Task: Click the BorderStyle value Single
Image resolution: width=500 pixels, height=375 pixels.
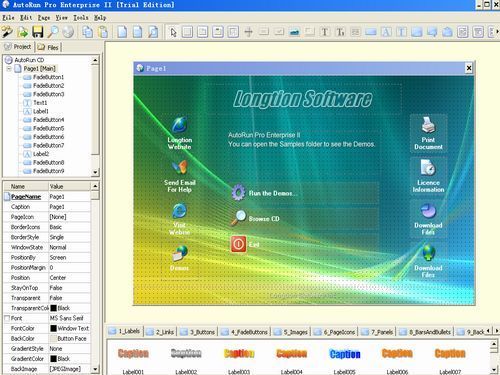Action: pos(69,237)
